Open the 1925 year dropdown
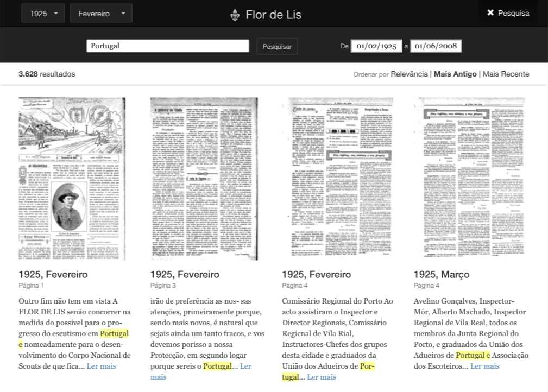Image resolution: width=548 pixels, height=392 pixels. pyautogui.click(x=43, y=14)
